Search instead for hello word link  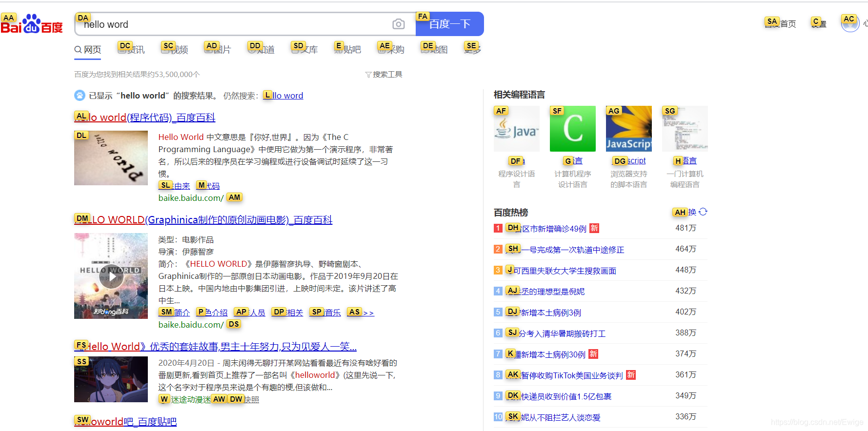click(x=283, y=96)
